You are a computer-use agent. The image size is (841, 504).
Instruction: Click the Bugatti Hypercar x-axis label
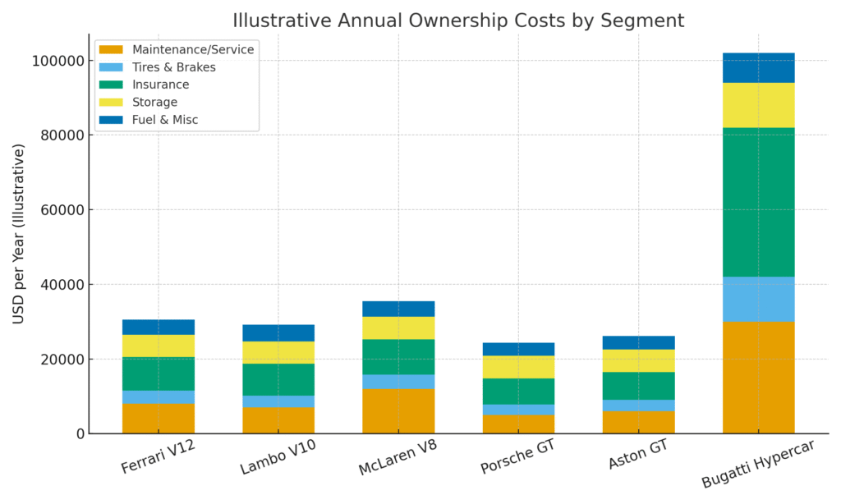[x=753, y=465]
